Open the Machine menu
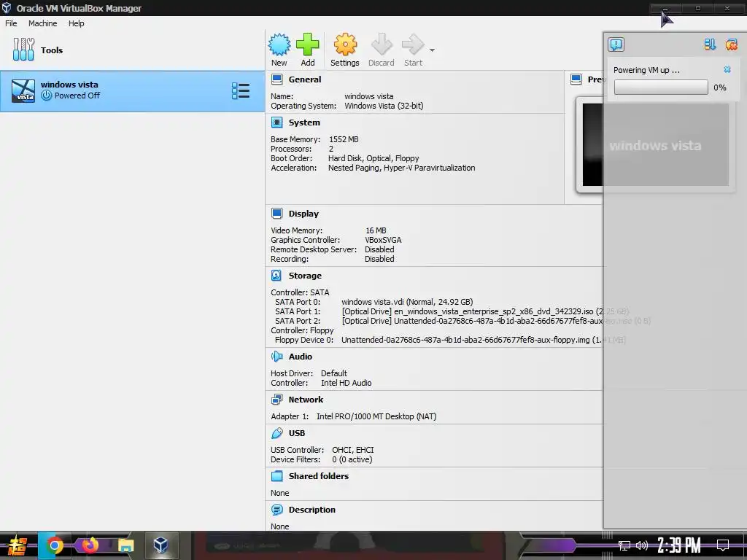Screen dimensions: 747x560 42,23
